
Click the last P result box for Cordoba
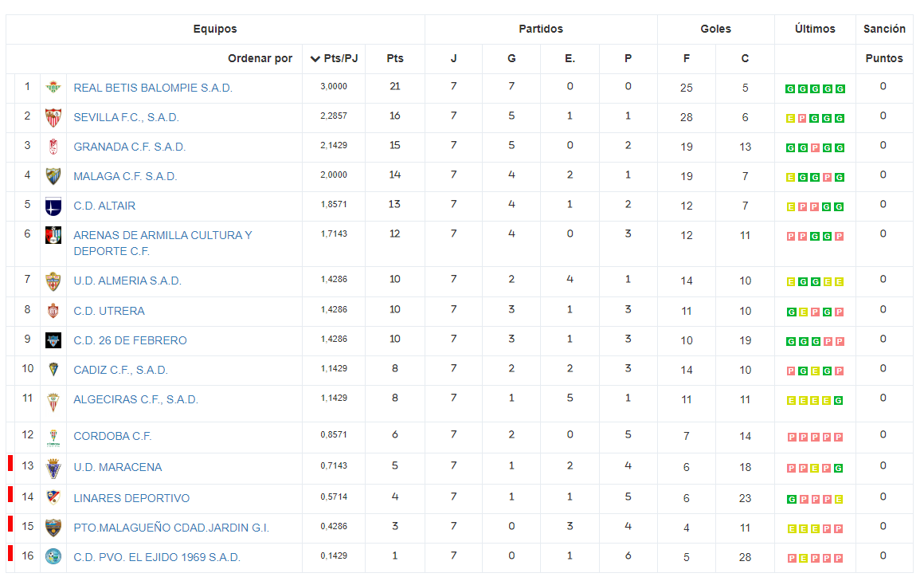[x=839, y=437]
